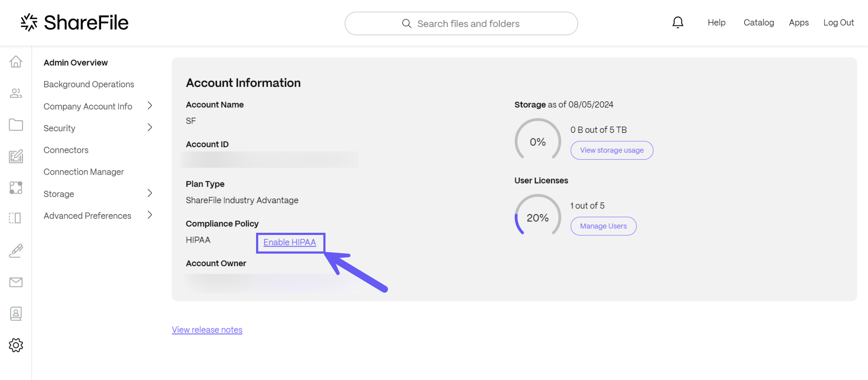The width and height of the screenshot is (868, 380).
Task: Click Log Out
Action: [838, 23]
